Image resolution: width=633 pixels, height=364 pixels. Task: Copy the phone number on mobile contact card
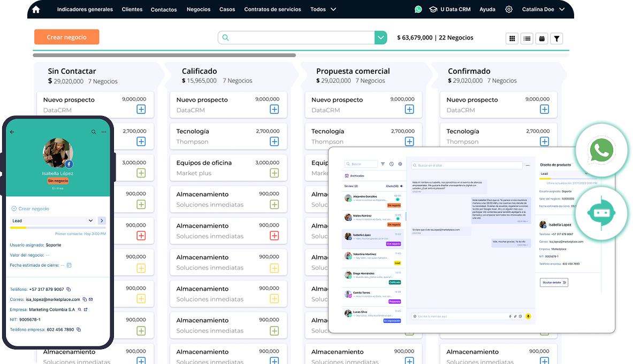coord(69,289)
